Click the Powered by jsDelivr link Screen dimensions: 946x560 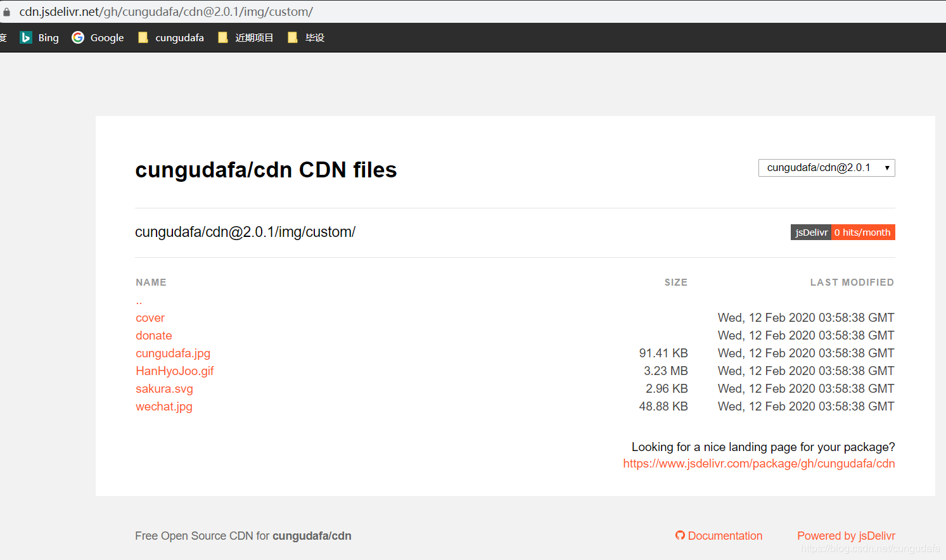coord(846,536)
